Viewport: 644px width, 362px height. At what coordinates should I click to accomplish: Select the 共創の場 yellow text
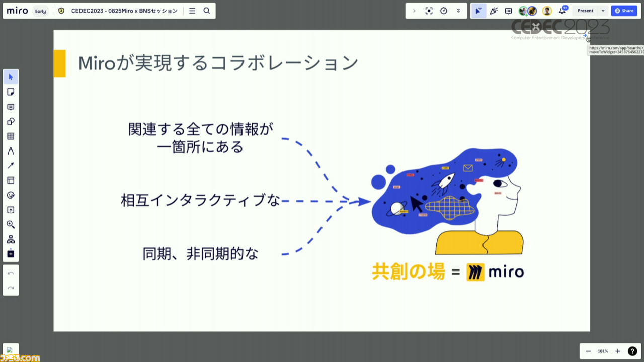408,272
